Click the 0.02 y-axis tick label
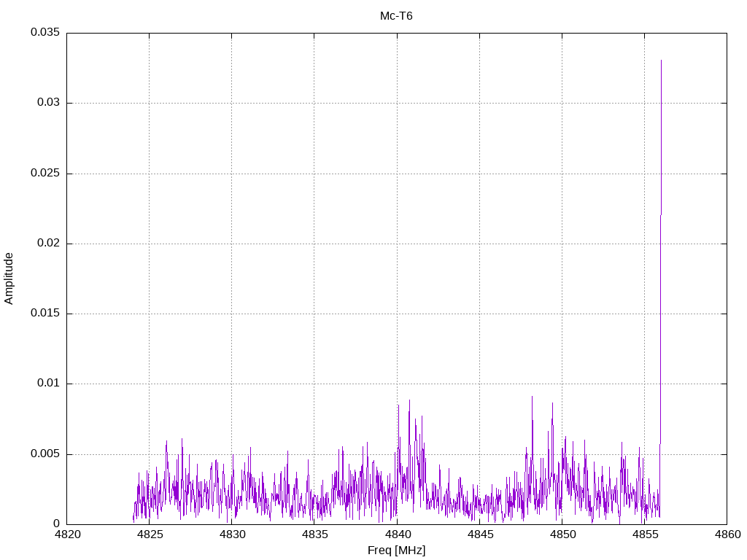Image resolution: width=747 pixels, height=560 pixels. point(49,243)
